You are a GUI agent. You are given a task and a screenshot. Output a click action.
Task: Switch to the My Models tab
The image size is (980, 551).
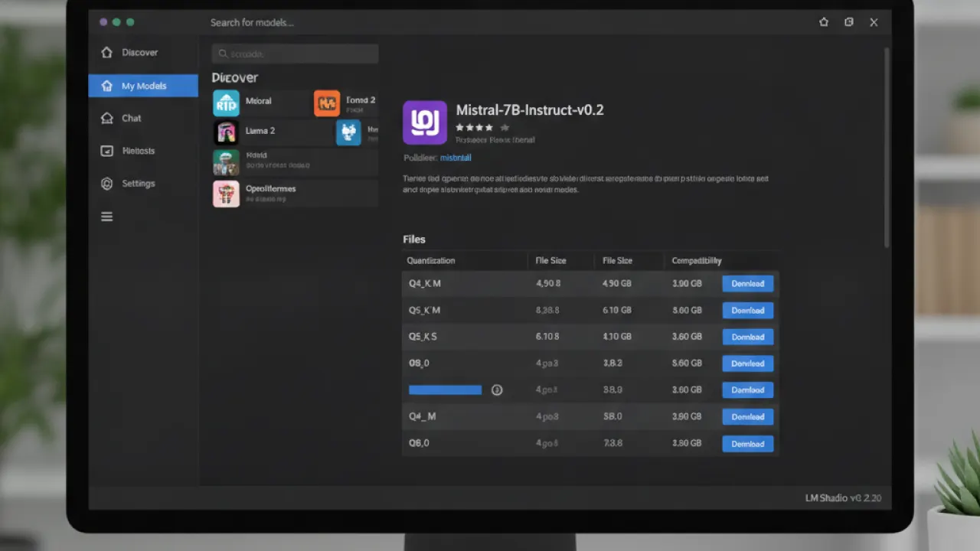tap(143, 86)
